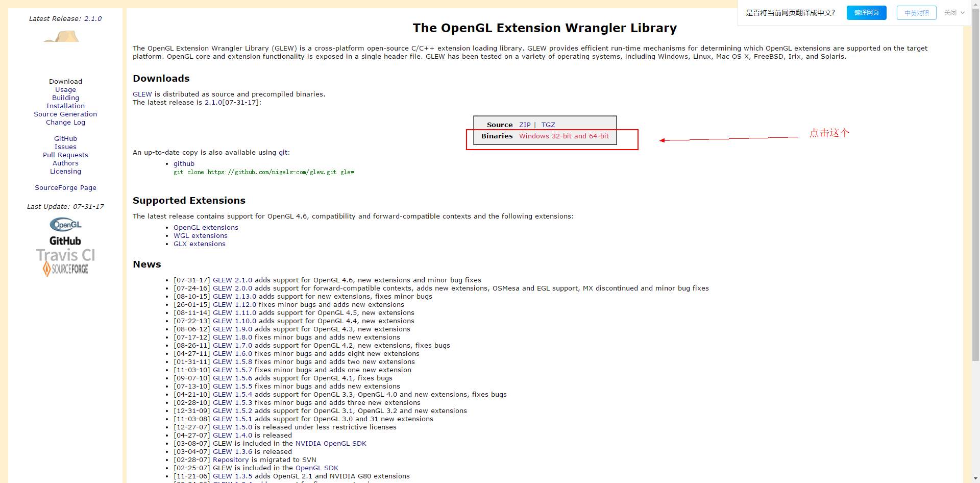Download the TGZ source archive

click(548, 125)
